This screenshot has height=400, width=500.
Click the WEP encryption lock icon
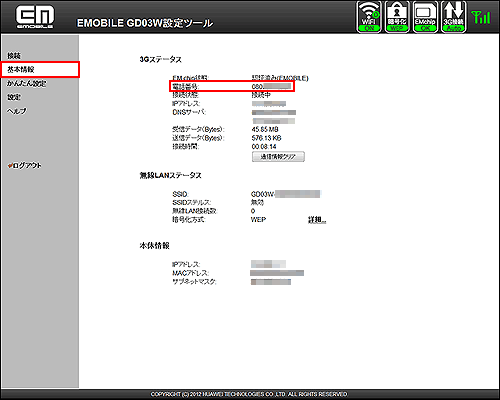coord(397,17)
